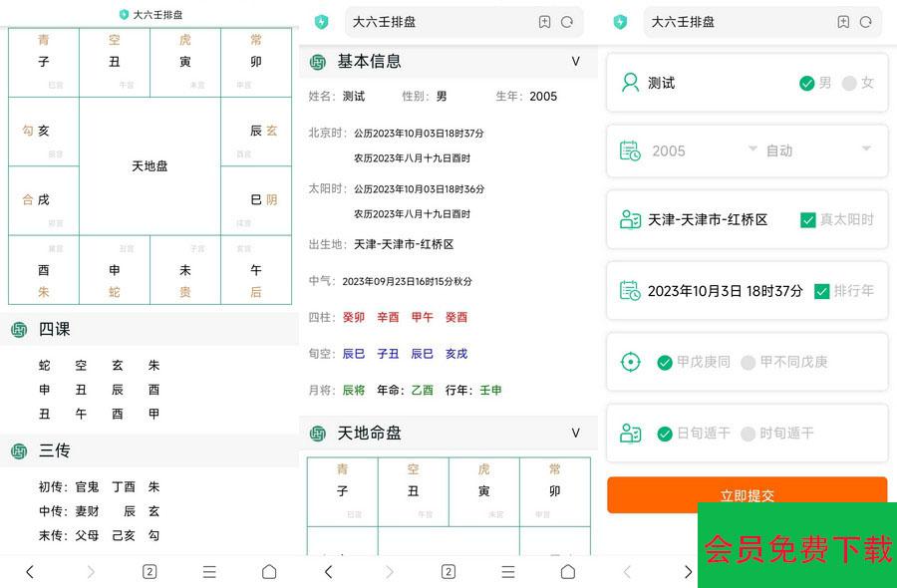
Task: Change the date 2023年10月3日 18时37分
Action: point(725,291)
